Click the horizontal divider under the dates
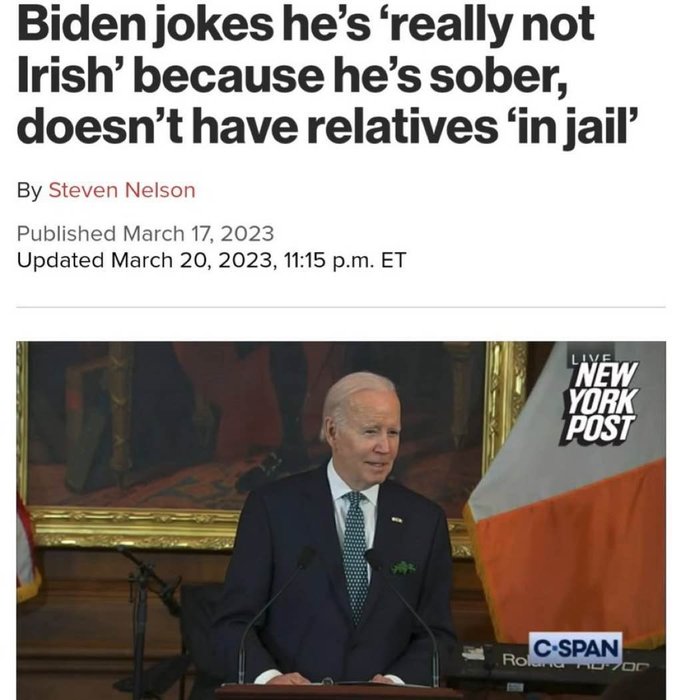This screenshot has height=700, width=681. point(341,307)
